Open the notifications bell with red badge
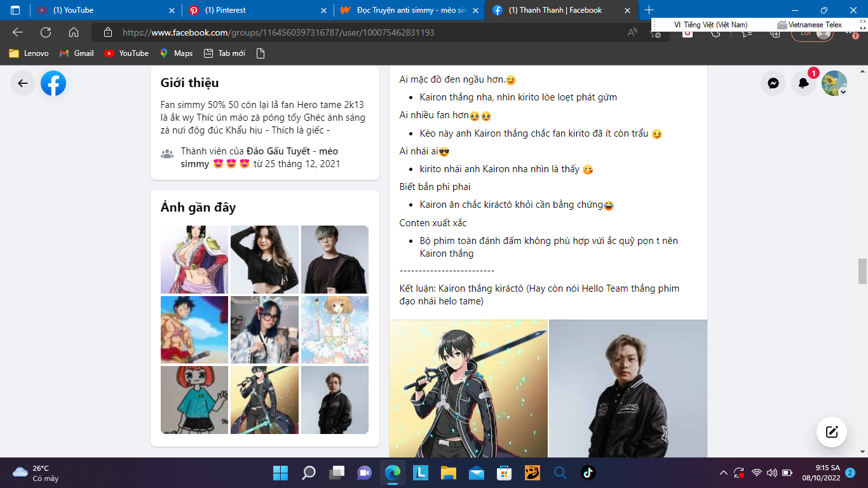The image size is (868, 488). [804, 83]
